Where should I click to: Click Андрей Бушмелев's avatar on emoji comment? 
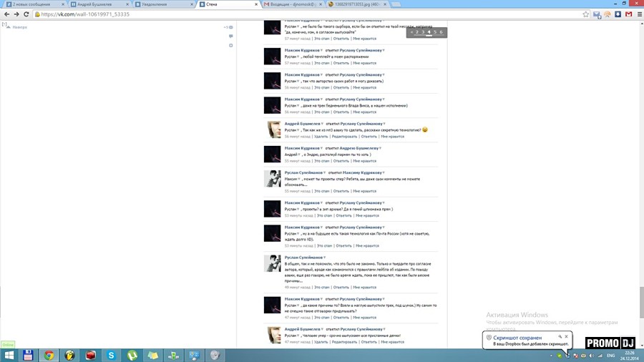point(272,130)
